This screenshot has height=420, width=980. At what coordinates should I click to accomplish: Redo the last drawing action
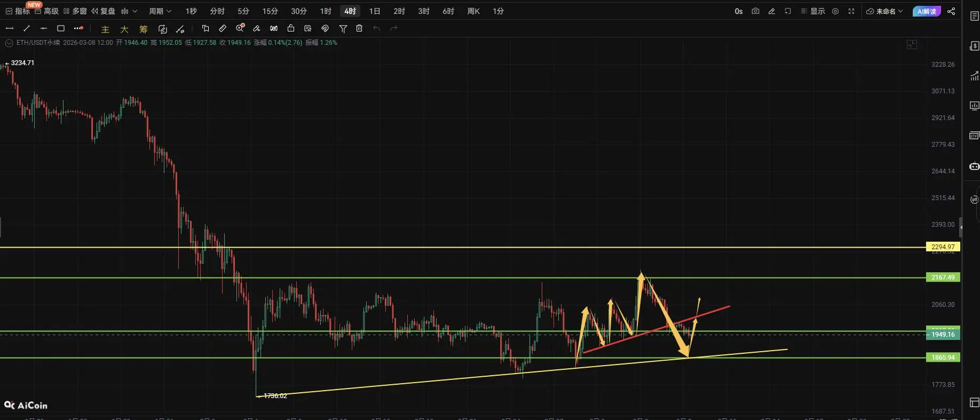pyautogui.click(x=394, y=28)
